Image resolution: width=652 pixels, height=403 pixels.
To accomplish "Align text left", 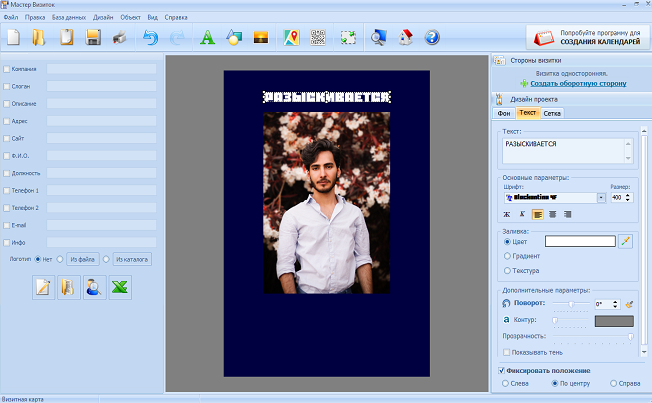I will pyautogui.click(x=538, y=215).
